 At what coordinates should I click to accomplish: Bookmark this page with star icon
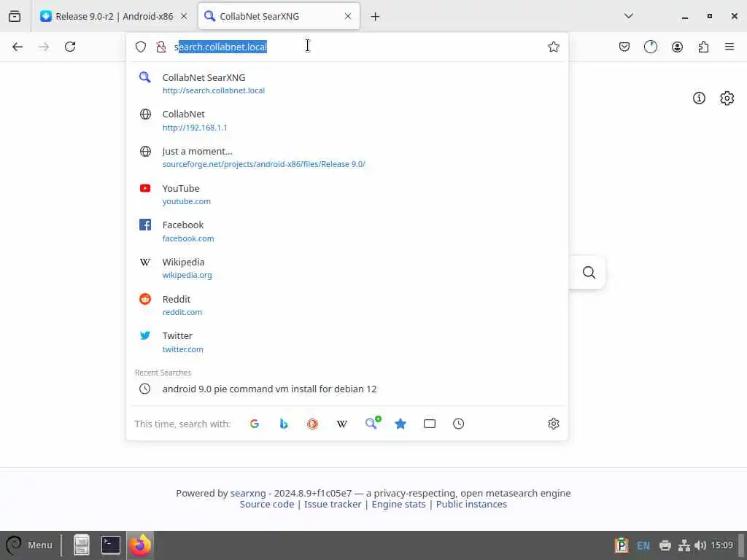click(x=553, y=47)
